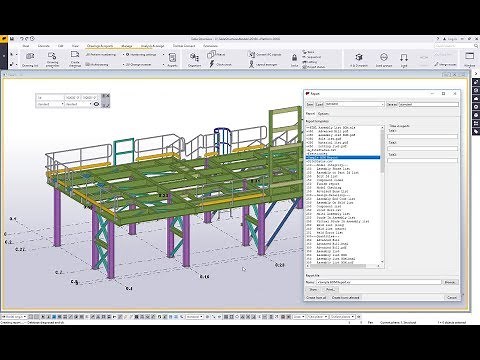Image resolution: width=480 pixels, height=360 pixels.
Task: Open the Organizer tool icon
Action: (x=194, y=59)
